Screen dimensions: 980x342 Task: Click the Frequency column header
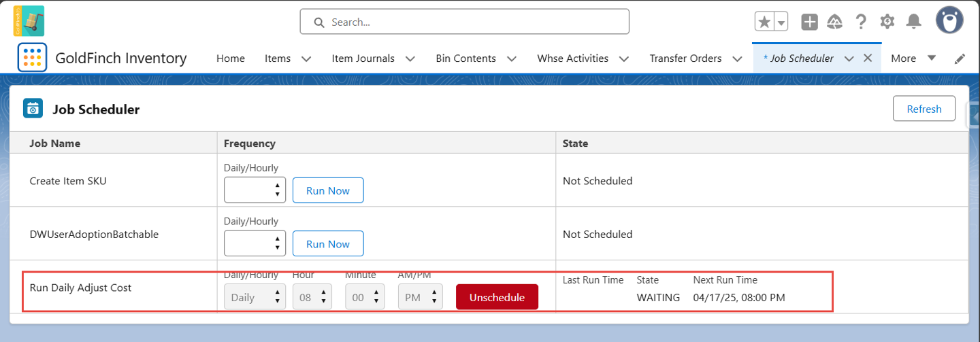pyautogui.click(x=250, y=143)
